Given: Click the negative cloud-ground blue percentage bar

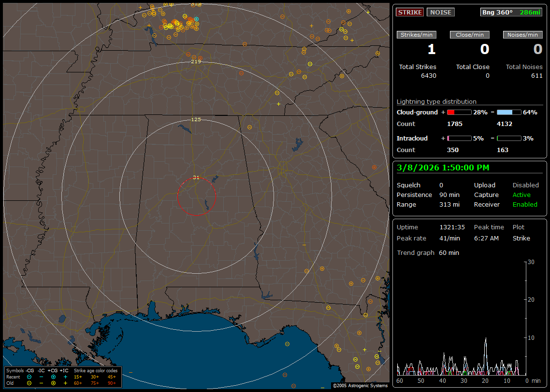Looking at the screenshot, I should point(509,112).
